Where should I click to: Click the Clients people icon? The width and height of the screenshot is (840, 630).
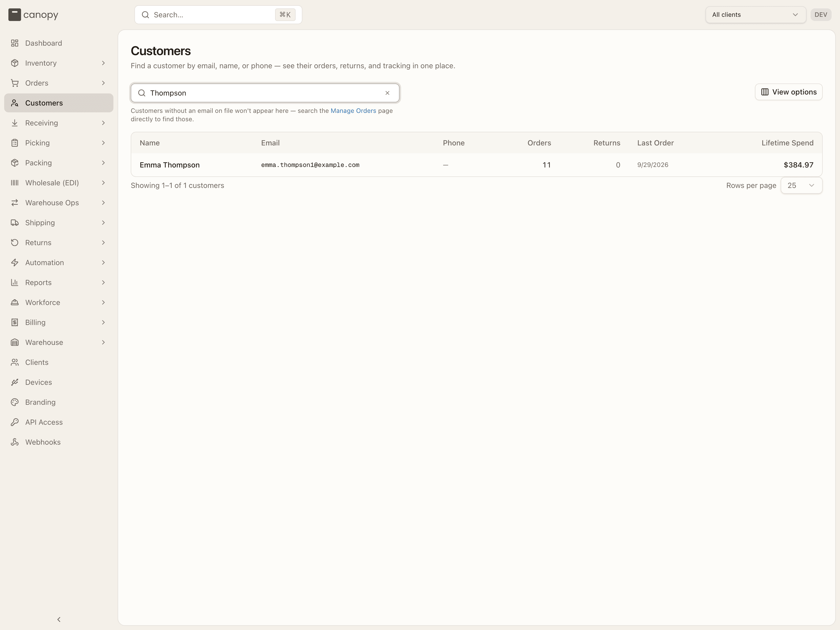15,362
